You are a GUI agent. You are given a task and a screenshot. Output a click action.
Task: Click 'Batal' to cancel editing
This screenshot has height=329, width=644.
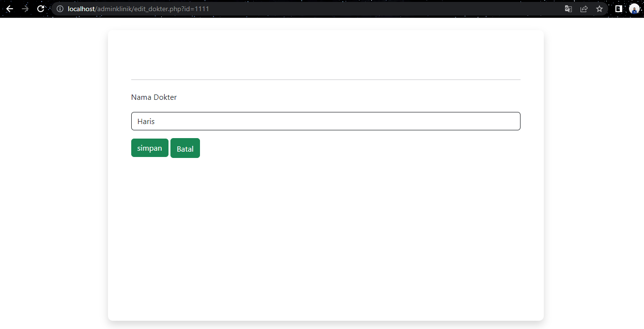[185, 148]
